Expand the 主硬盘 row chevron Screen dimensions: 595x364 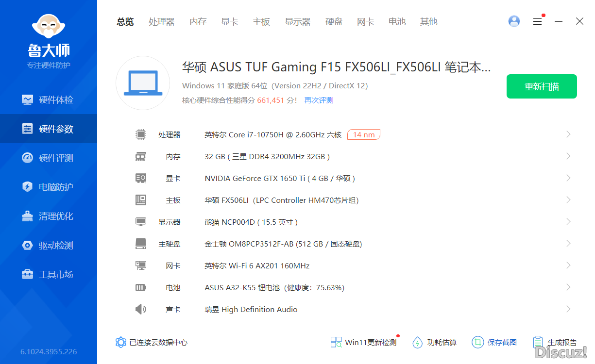568,244
